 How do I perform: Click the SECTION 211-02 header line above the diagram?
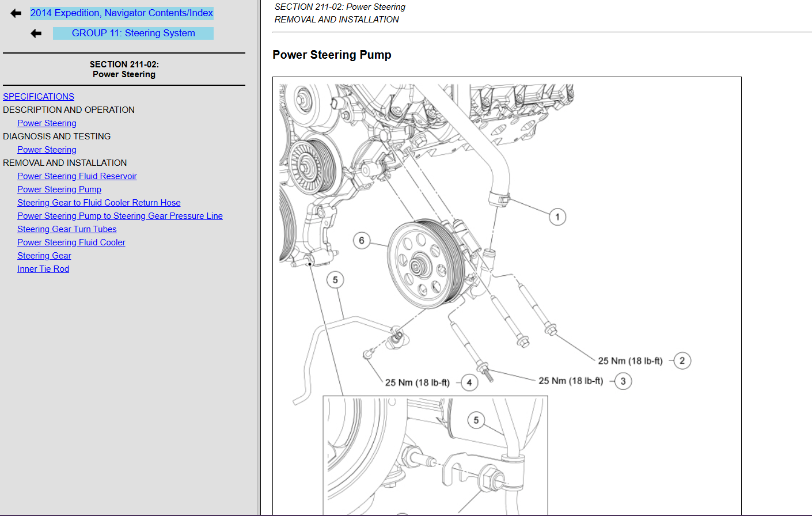pos(340,7)
